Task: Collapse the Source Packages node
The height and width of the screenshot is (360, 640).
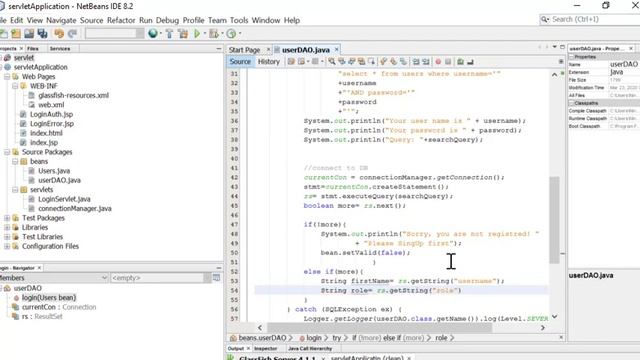Action: coord(7,152)
